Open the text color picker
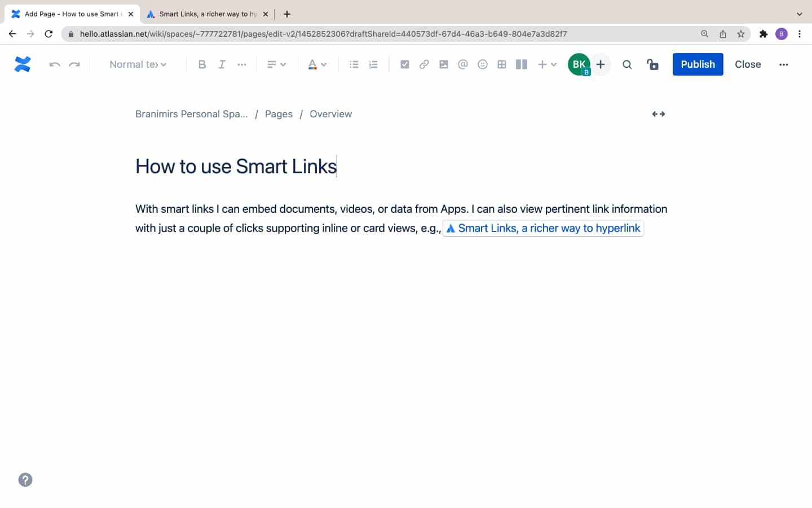The height and width of the screenshot is (508, 812). [x=317, y=64]
